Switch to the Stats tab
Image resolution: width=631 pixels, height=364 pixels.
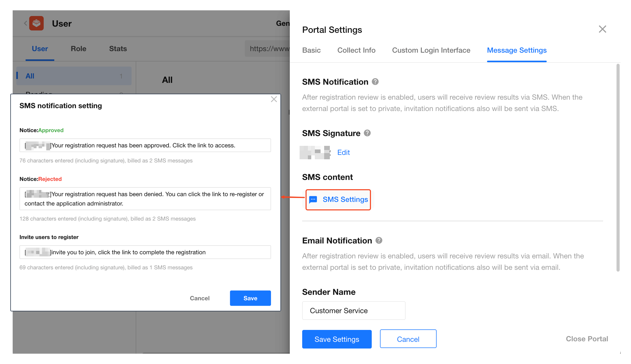coord(118,49)
